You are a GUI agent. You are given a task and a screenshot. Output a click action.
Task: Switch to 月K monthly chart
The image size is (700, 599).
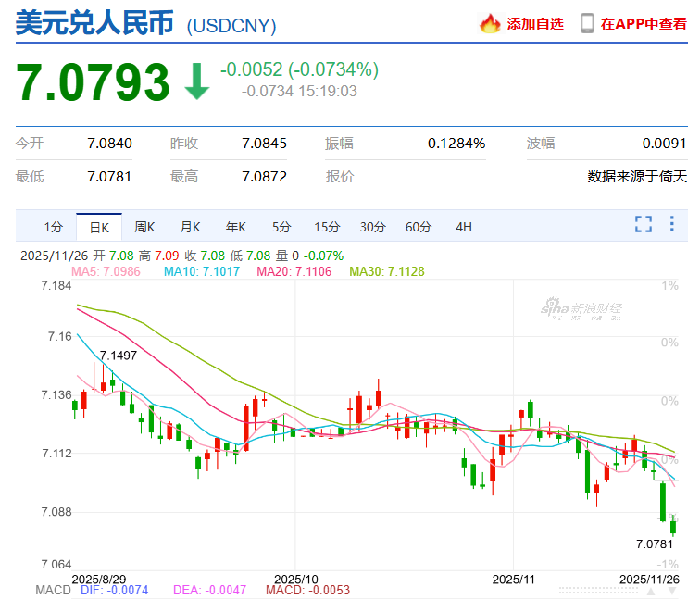pyautogui.click(x=191, y=227)
